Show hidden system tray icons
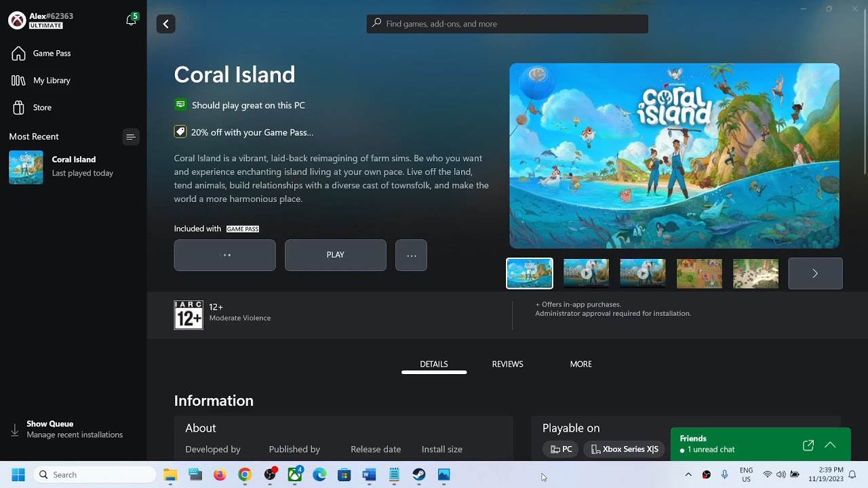Screen dimensions: 868x488 (x=688, y=474)
